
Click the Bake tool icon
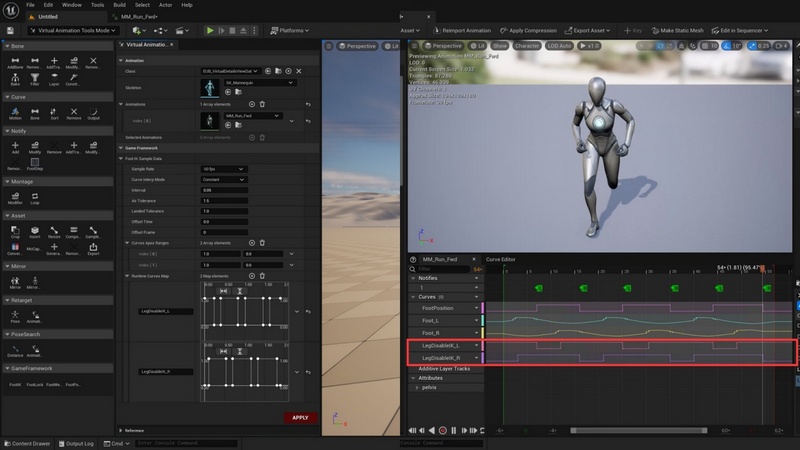15,80
